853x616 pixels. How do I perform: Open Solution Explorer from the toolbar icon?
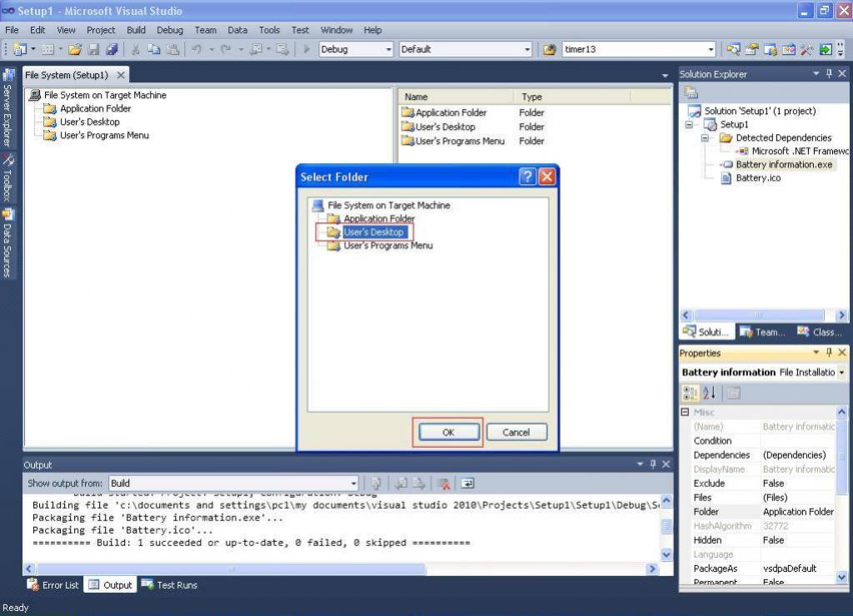click(733, 49)
